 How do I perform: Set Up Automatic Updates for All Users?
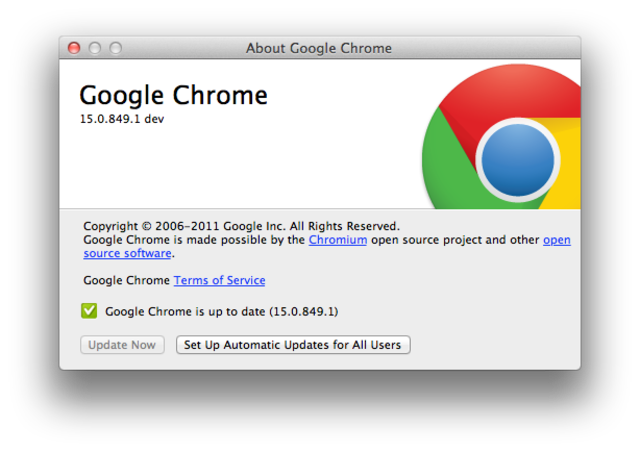[x=293, y=345]
